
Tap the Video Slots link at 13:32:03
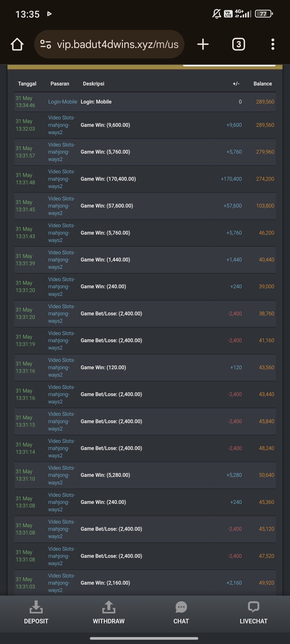(x=62, y=125)
